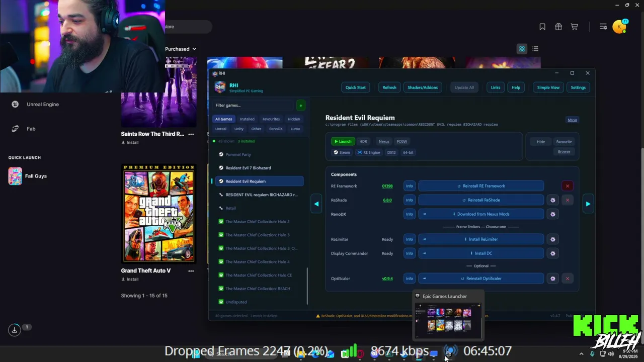This screenshot has height=362, width=644.
Task: Open Epic wishlist bookmark icon
Action: click(x=542, y=27)
